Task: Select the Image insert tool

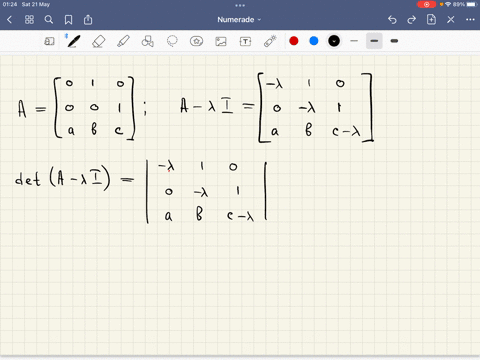Action: coord(221,41)
